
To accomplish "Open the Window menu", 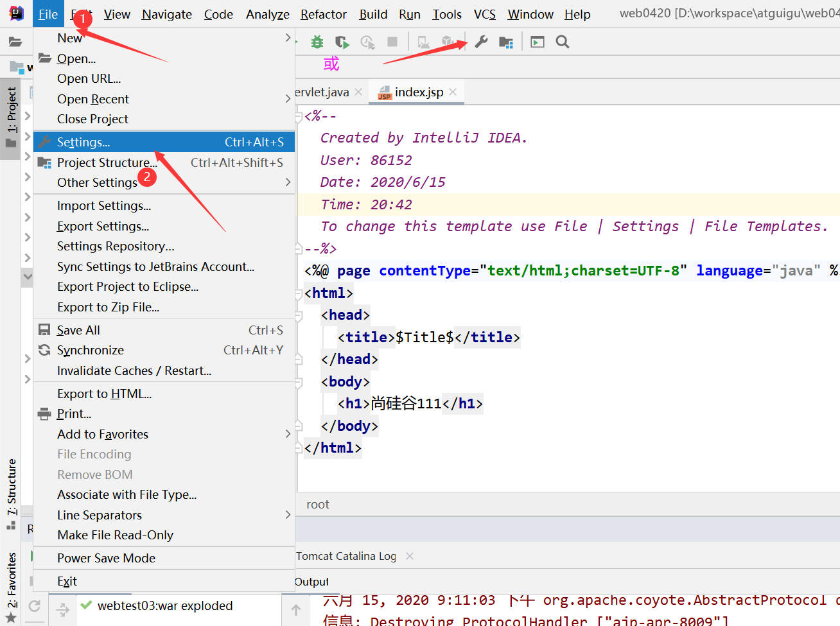I will [530, 14].
